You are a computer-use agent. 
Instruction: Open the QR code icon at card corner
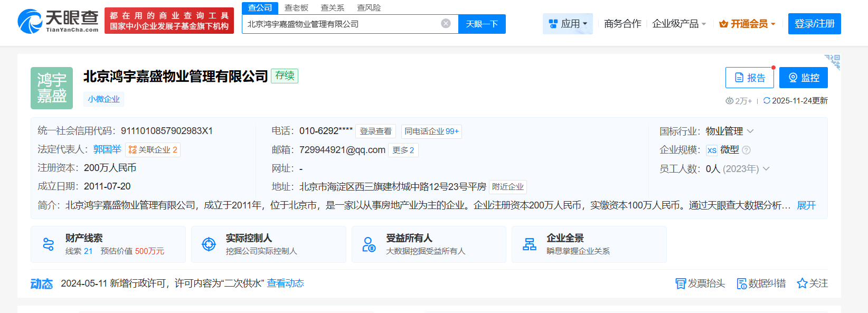[833, 62]
